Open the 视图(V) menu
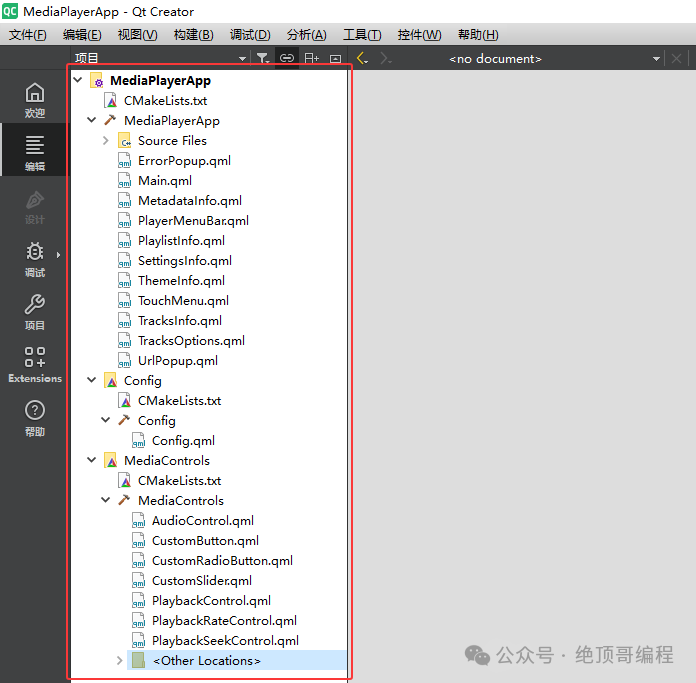Screen dimensions: 696x683 [x=138, y=35]
